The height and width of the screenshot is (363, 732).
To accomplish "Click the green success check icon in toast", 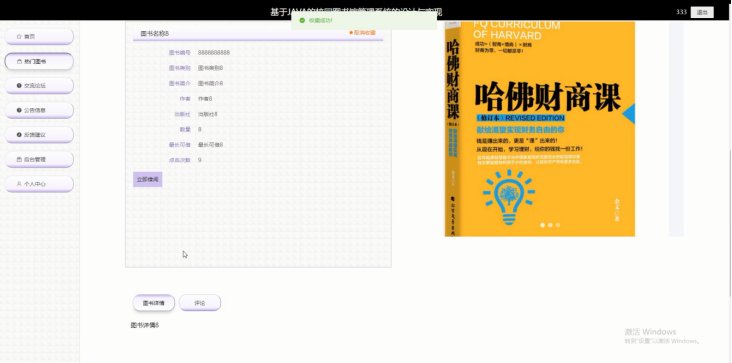I will click(302, 21).
